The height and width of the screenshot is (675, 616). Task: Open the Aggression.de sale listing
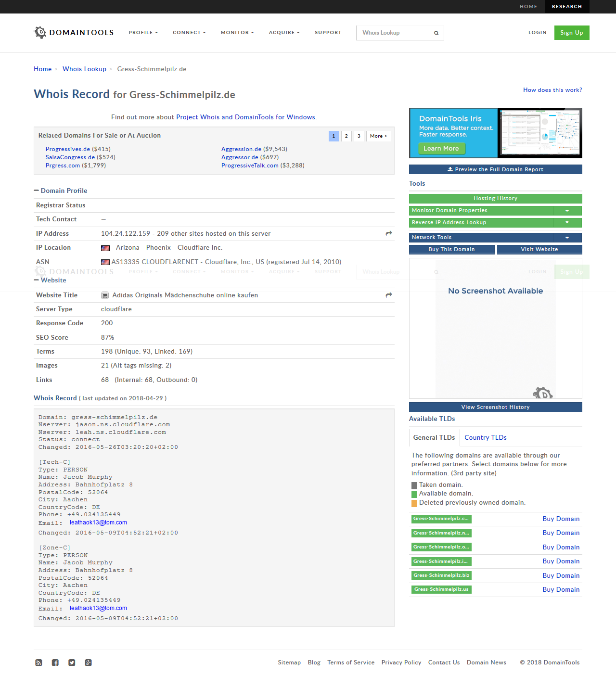pyautogui.click(x=241, y=149)
